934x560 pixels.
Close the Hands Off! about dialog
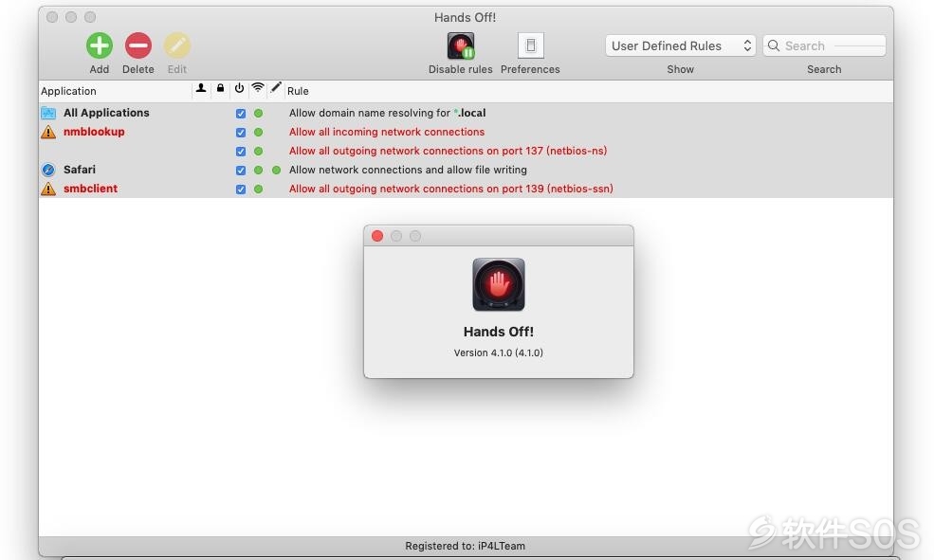coord(377,236)
